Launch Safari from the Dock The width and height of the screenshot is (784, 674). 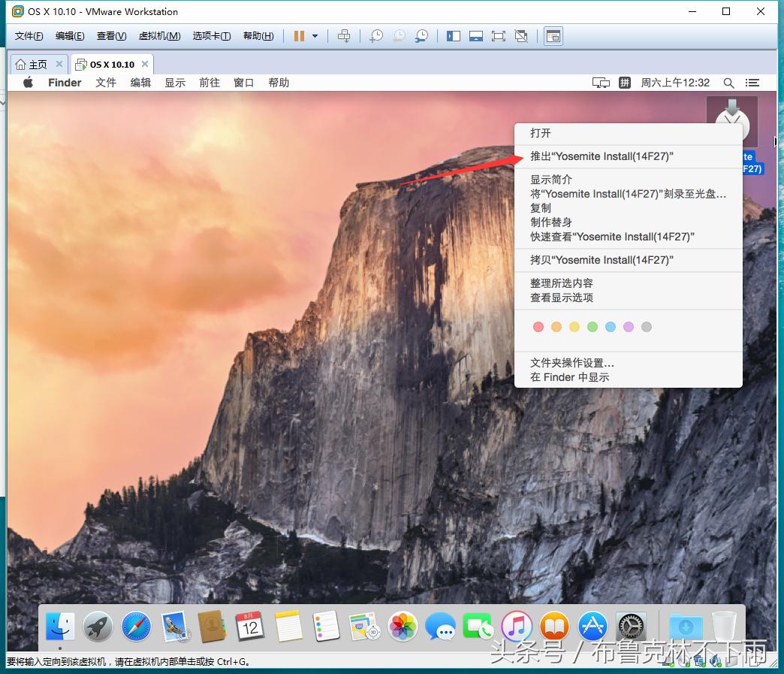coord(136,626)
